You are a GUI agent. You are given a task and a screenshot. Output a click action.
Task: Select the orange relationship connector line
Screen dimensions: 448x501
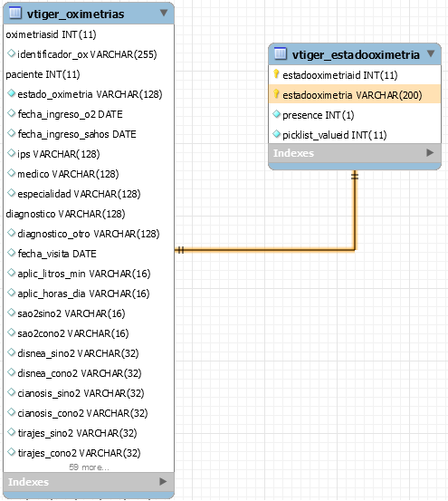click(x=265, y=250)
